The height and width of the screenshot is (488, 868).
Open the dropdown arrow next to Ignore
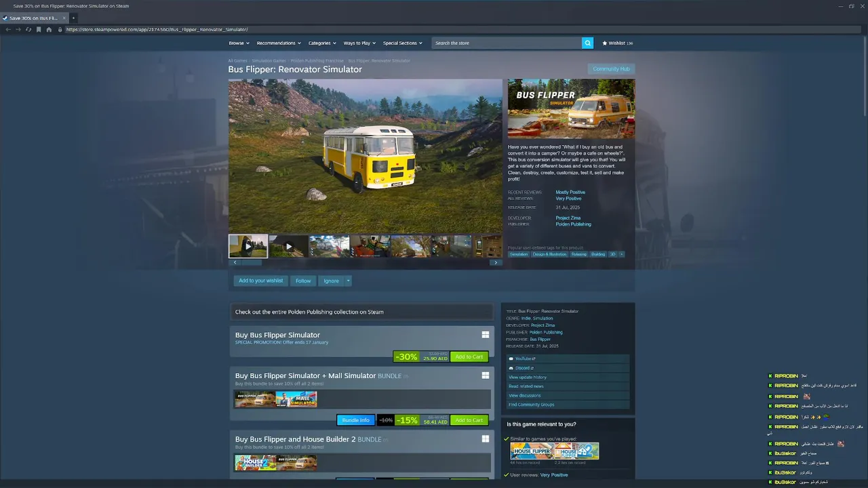pos(349,281)
